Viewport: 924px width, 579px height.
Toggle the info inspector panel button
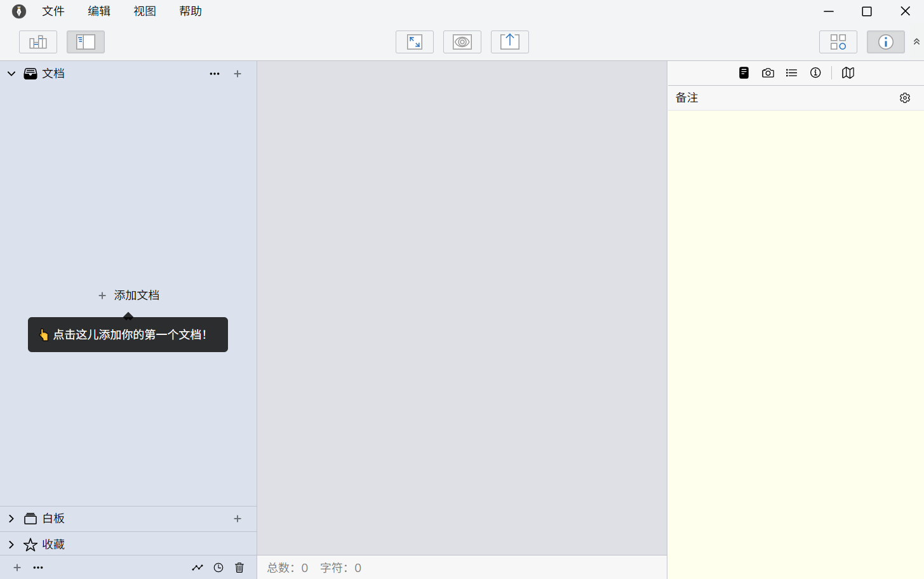point(886,42)
